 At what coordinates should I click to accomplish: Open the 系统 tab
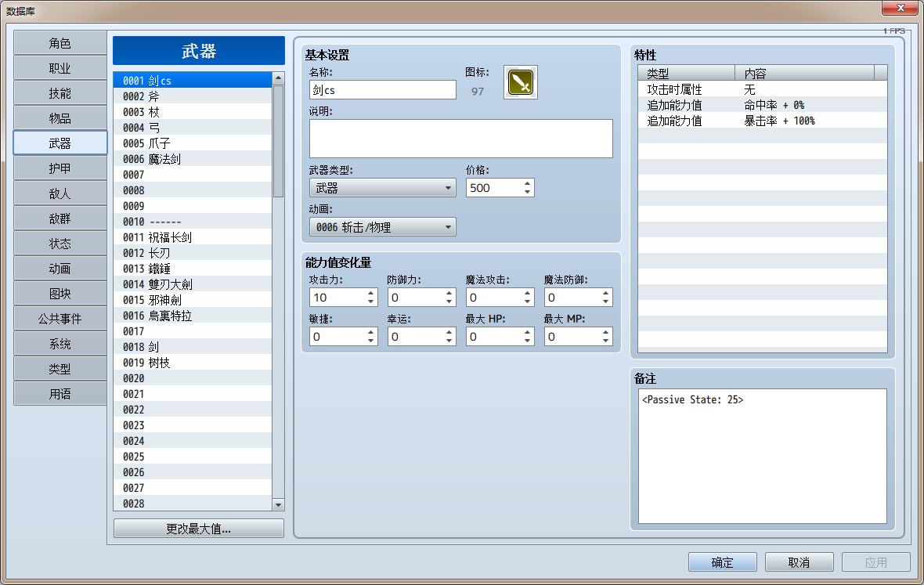pyautogui.click(x=60, y=344)
